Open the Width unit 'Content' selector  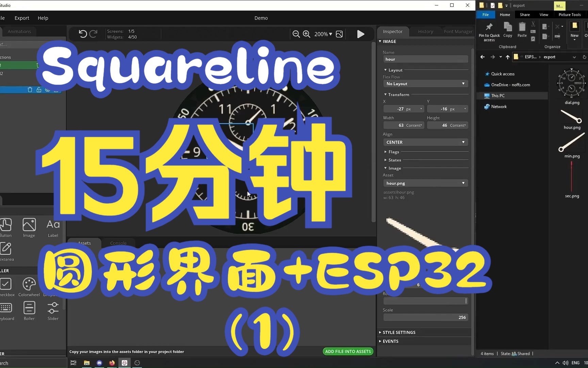point(414,125)
